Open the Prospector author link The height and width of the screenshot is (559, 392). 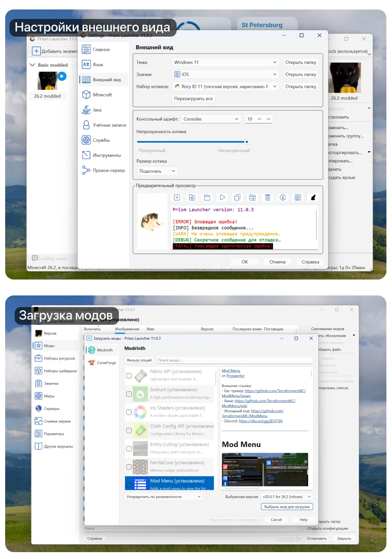point(236,376)
